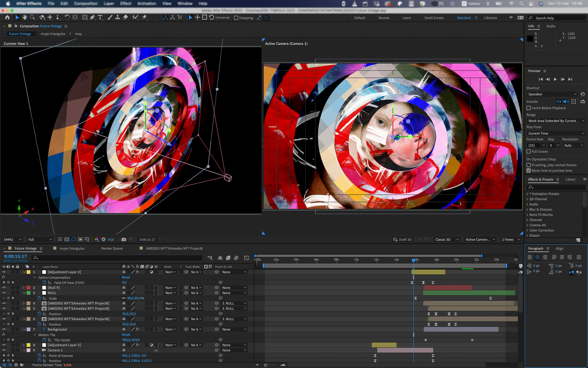
Task: Select the Zoom magnifier tool
Action: click(32, 17)
